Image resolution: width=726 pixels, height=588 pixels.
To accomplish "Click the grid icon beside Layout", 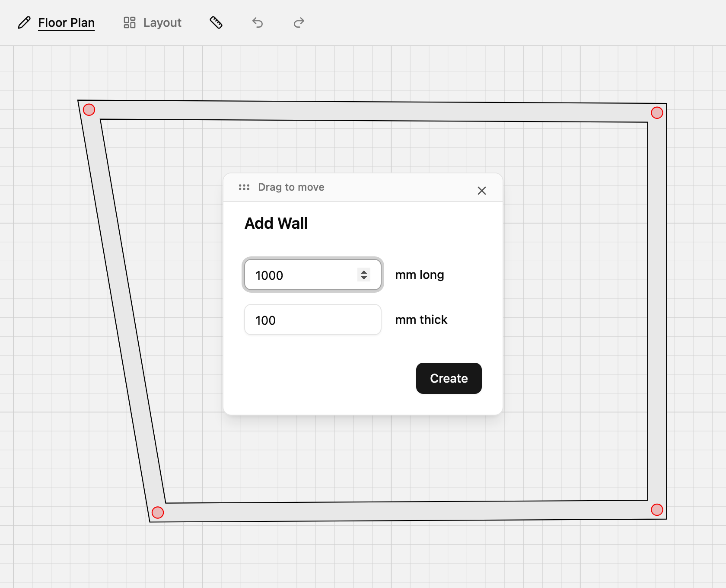I will pos(130,22).
